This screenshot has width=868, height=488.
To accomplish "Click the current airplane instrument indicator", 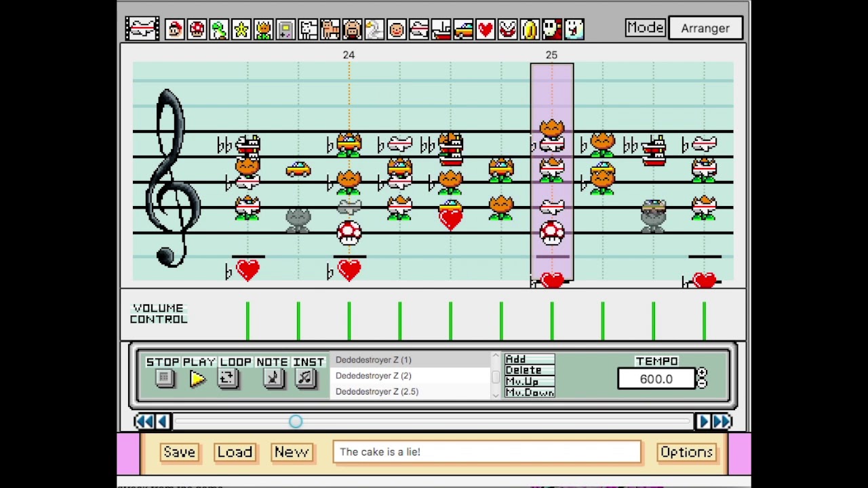I will click(x=142, y=29).
